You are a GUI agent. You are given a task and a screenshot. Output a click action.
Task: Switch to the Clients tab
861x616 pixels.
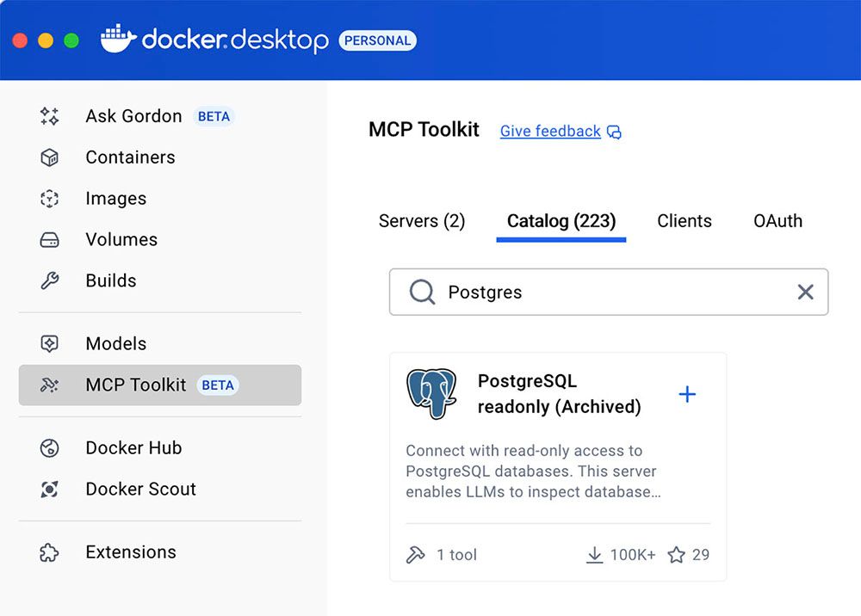(x=684, y=221)
